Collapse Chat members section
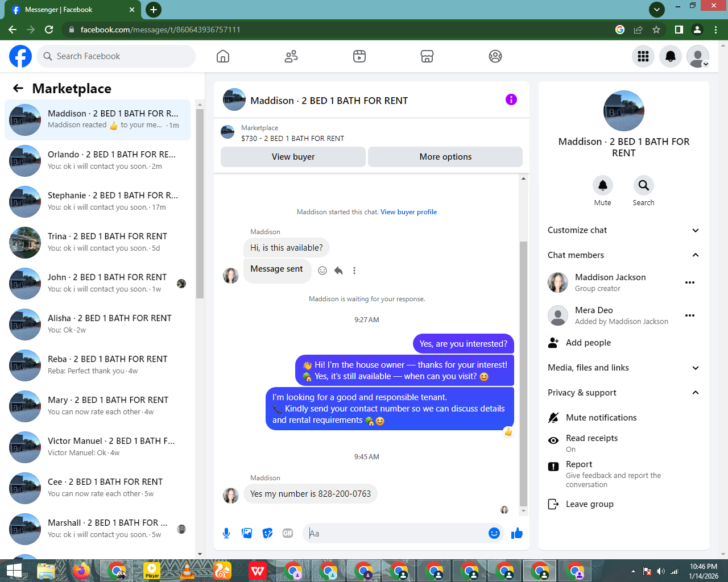Screen dimensions: 728x582 coord(623,255)
